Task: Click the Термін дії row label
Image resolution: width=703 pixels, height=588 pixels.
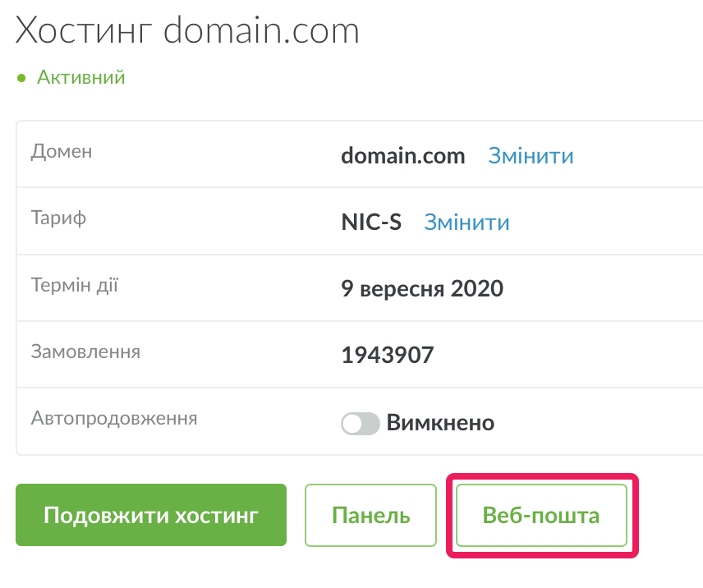Action: [x=75, y=285]
